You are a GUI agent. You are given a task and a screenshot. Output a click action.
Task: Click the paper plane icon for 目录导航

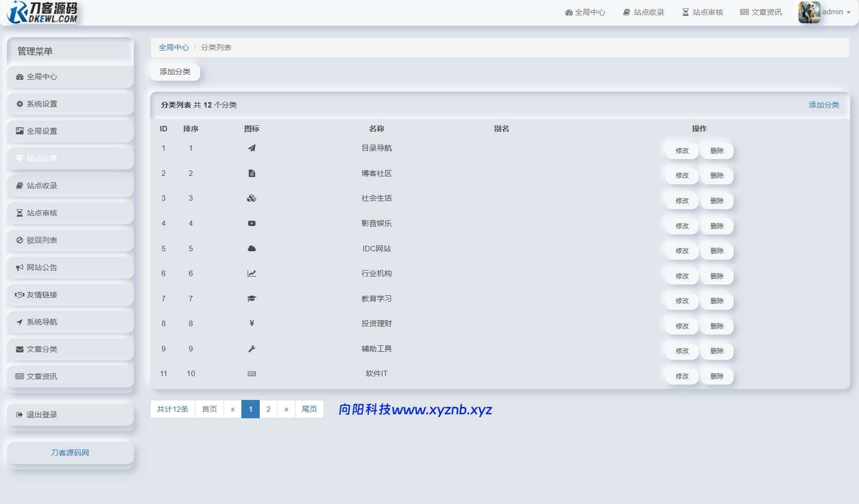(x=252, y=148)
